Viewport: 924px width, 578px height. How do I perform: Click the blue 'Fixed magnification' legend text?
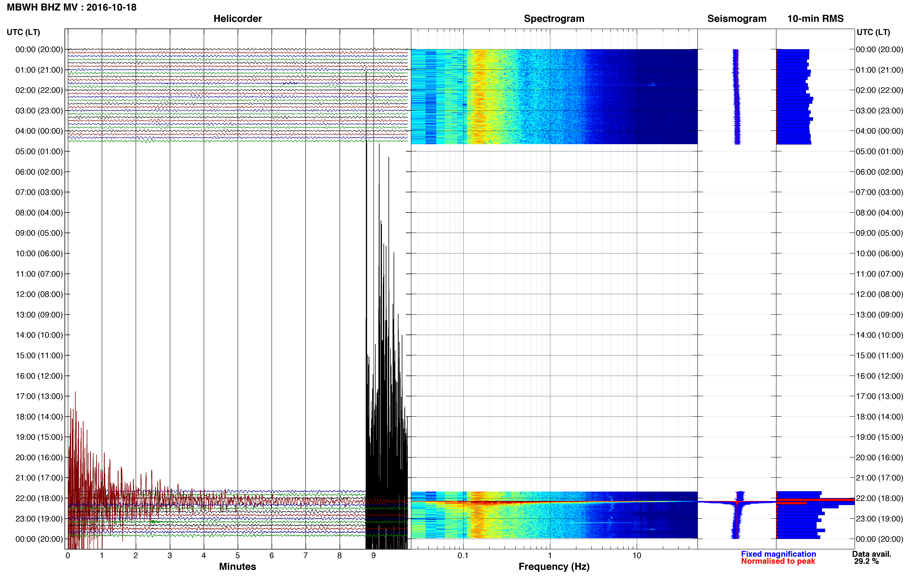tap(778, 554)
